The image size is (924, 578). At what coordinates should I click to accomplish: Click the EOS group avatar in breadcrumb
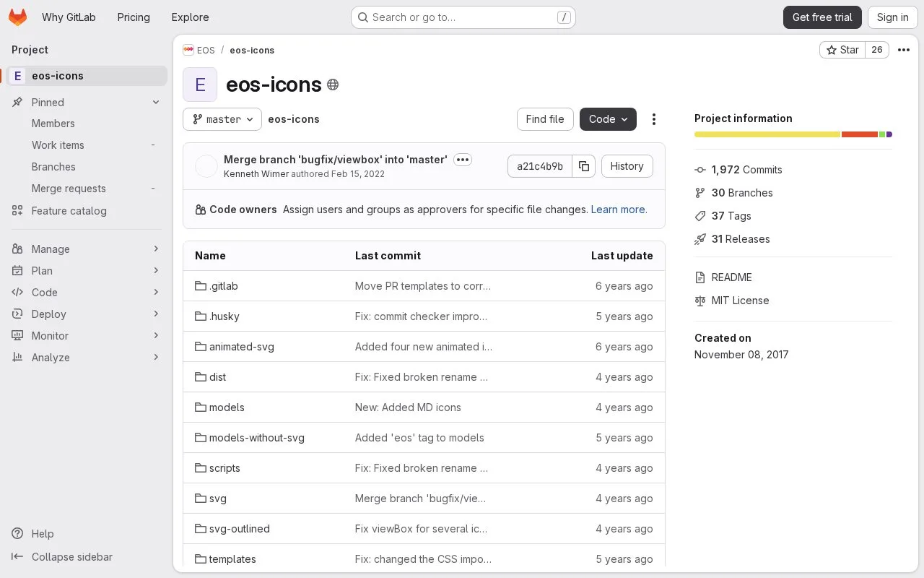188,50
